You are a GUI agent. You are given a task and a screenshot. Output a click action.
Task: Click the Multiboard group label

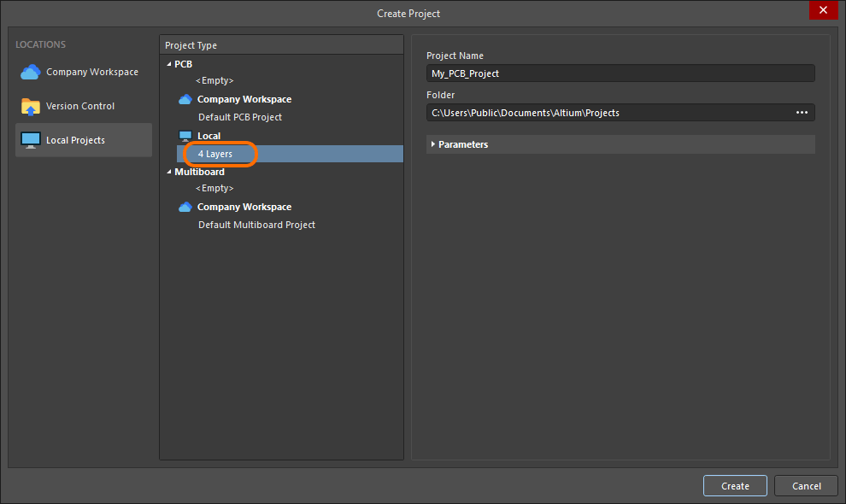[200, 173]
